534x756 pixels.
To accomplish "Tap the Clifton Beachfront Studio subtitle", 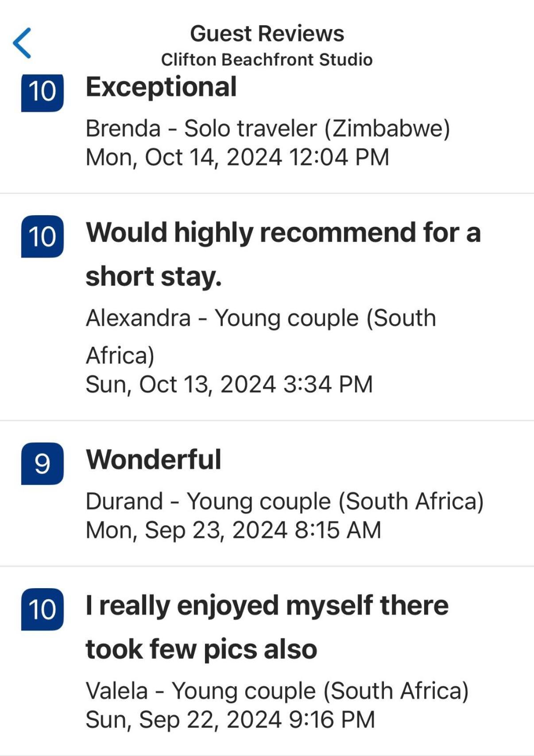I will click(267, 59).
